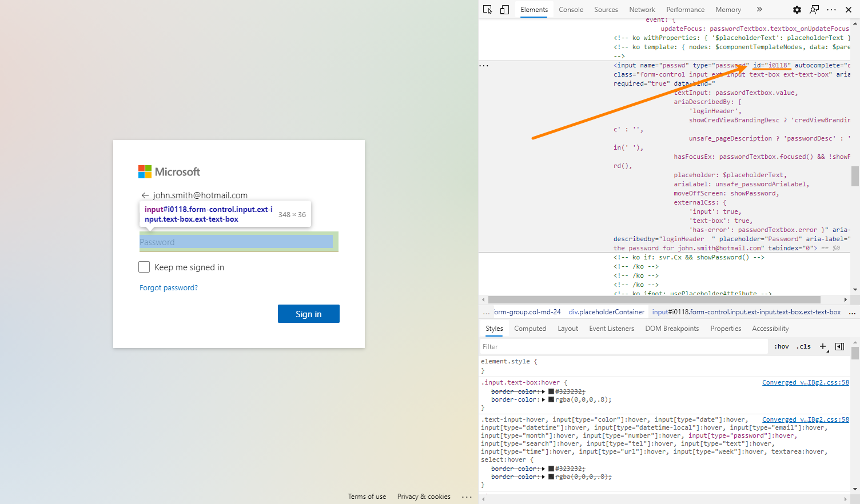Click the feedback person icon
This screenshot has height=504, width=860.
click(814, 9)
